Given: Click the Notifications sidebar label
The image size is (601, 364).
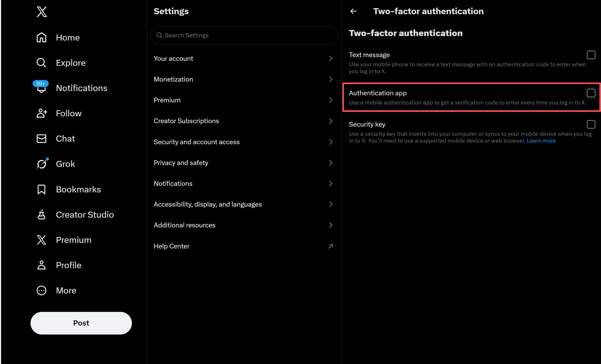Looking at the screenshot, I should click(x=82, y=88).
